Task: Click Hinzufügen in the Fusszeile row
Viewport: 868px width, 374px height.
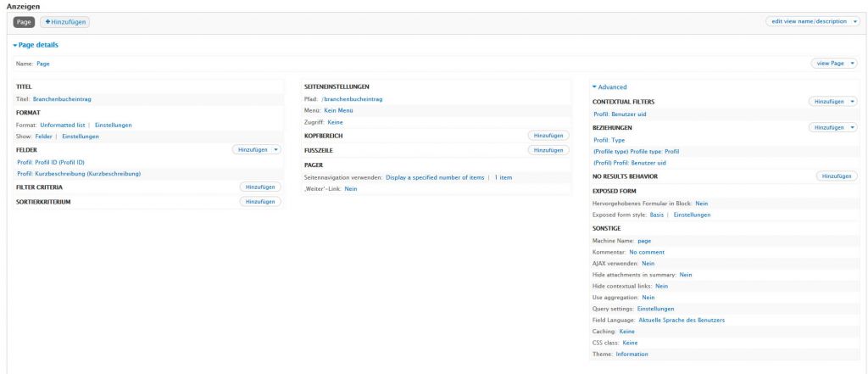Action: [548, 150]
